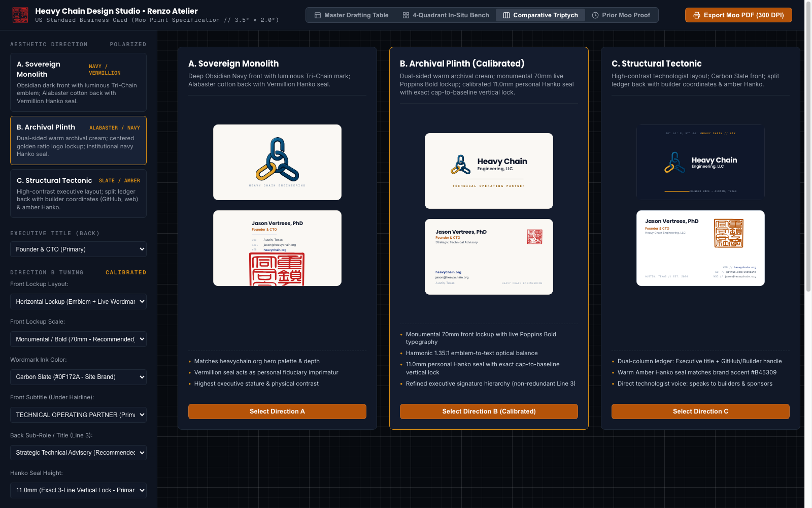
Task: Click the Master Drafting Table tab icon
Action: click(318, 15)
